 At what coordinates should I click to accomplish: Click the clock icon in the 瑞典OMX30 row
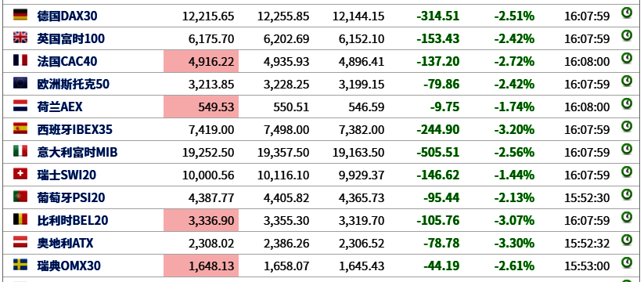[626, 262]
